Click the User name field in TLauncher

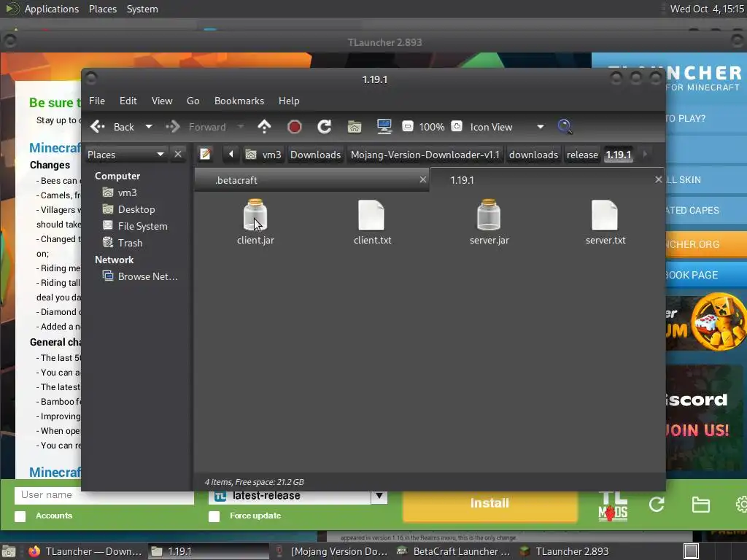pos(104,495)
